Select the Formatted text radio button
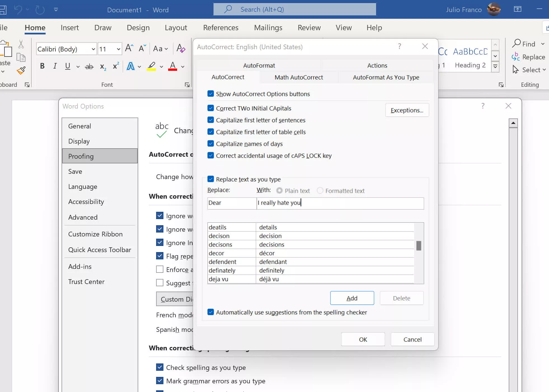Screen dimensions: 549x392 [x=320, y=191]
